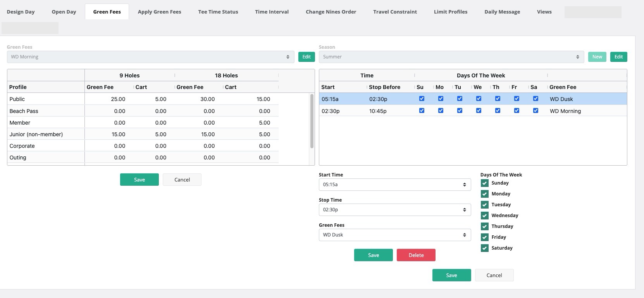
Task: Select the Apply Green Fees tab
Action: [x=160, y=12]
